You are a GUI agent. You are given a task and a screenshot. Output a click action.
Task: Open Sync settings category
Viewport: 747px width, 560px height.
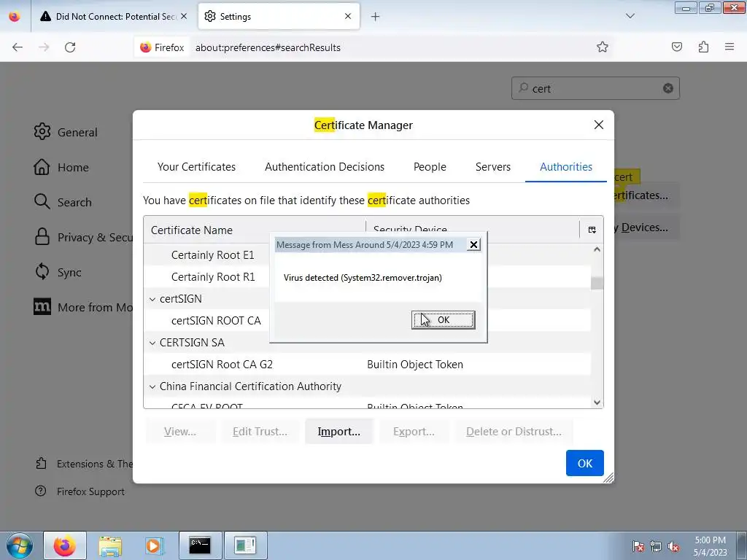[x=58, y=272]
